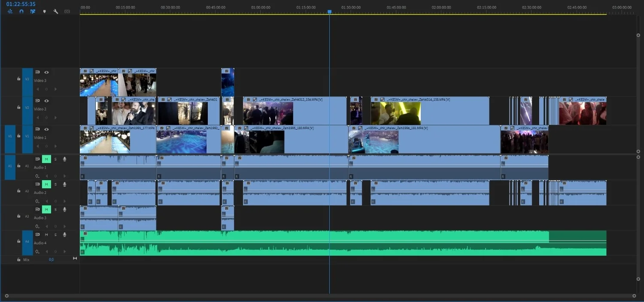Lock the Video 2 track
The image size is (644, 302).
(18, 107)
